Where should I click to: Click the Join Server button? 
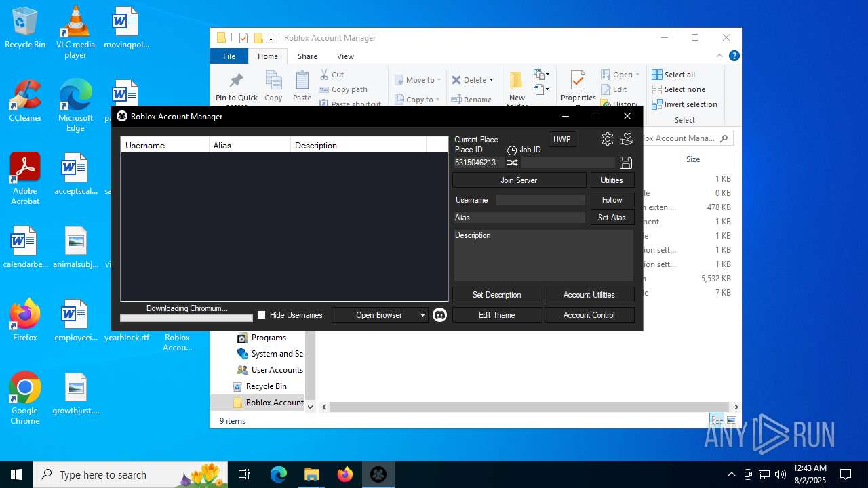coord(519,180)
